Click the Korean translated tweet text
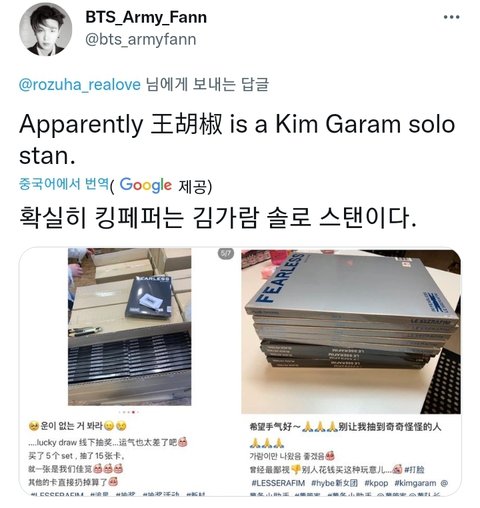The width and height of the screenshot is (480, 508). click(x=218, y=217)
